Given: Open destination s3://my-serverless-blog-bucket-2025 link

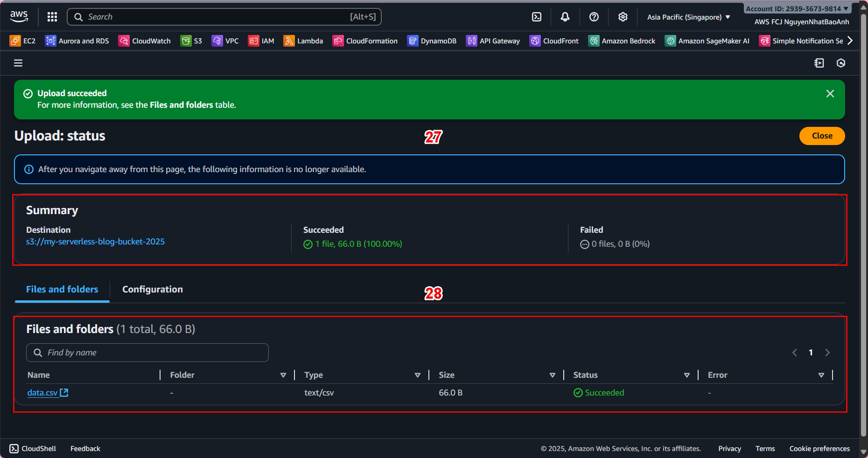Looking at the screenshot, I should [x=95, y=242].
